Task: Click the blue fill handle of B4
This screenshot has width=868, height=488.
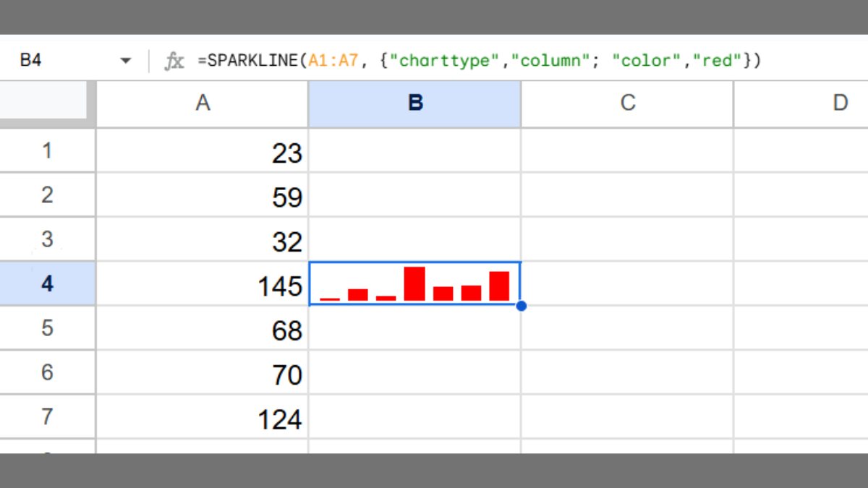Action: (522, 306)
